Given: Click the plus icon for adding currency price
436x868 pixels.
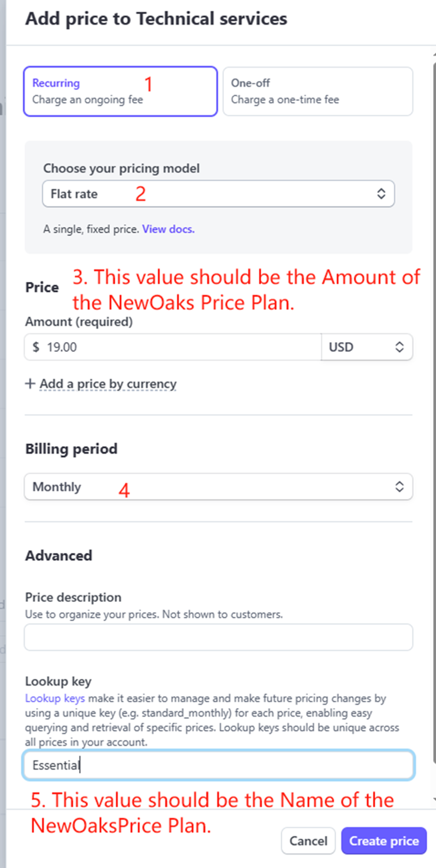Looking at the screenshot, I should 30,384.
